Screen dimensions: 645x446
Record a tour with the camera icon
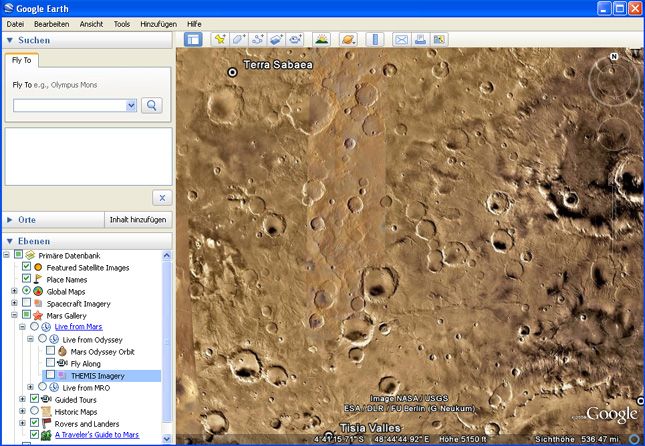[295, 40]
